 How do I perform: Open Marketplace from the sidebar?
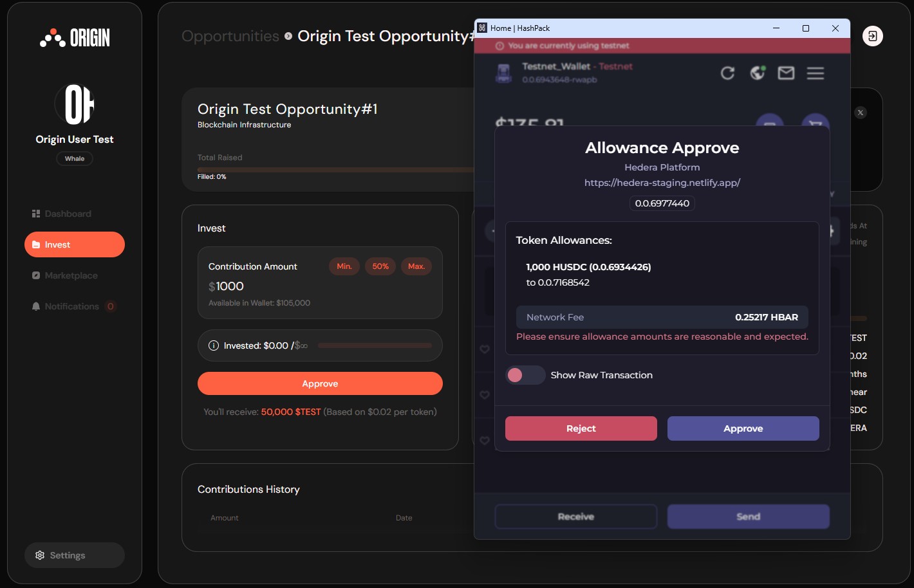coord(71,275)
